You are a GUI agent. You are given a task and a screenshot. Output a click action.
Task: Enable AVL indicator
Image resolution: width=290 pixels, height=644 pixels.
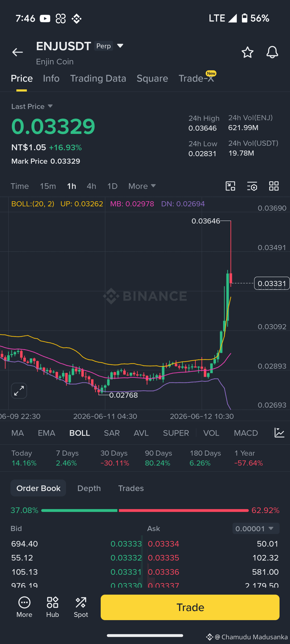pyautogui.click(x=141, y=433)
